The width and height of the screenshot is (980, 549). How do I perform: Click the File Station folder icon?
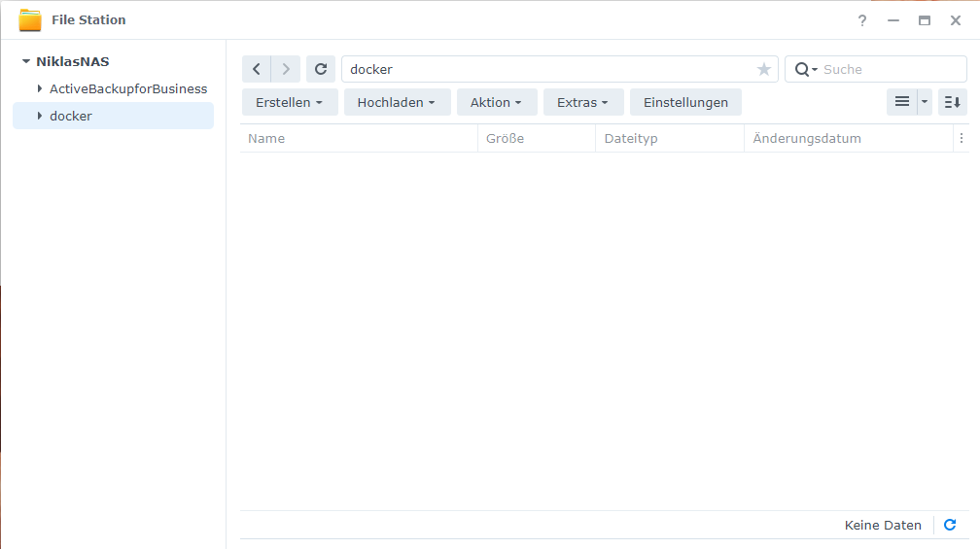point(30,20)
